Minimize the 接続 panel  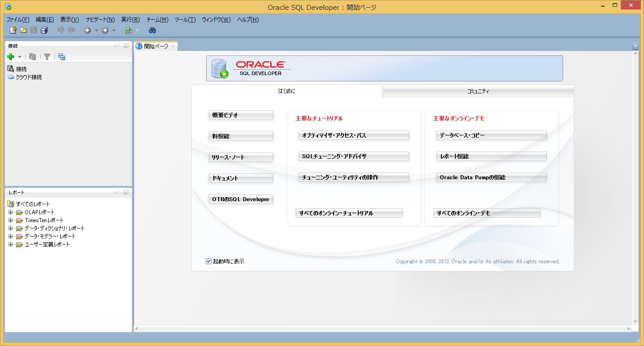click(126, 46)
